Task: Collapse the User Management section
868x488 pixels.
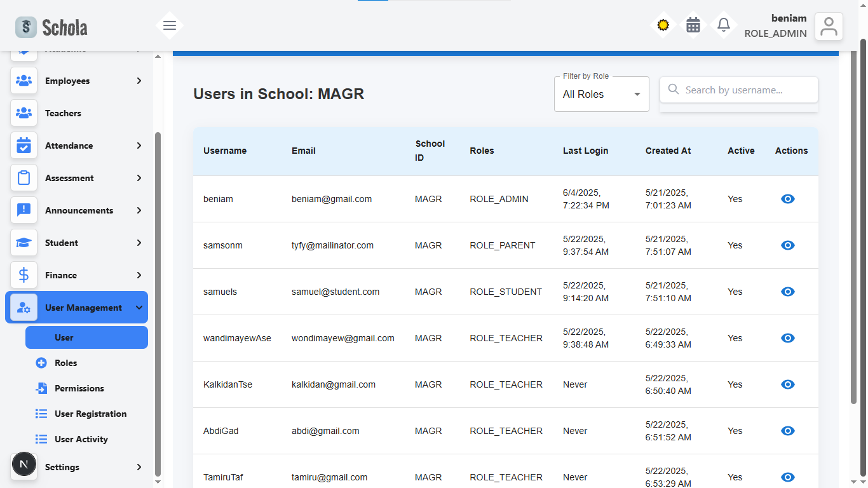Action: tap(139, 308)
